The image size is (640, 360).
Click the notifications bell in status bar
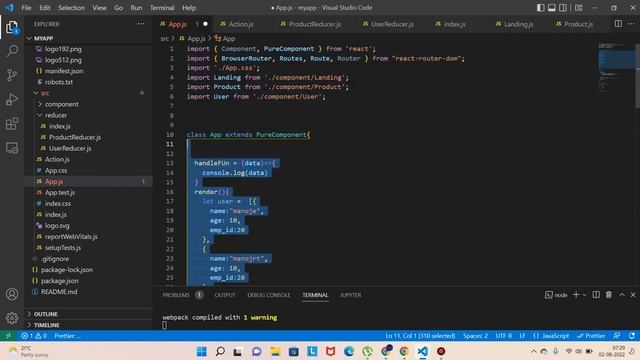tap(631, 336)
